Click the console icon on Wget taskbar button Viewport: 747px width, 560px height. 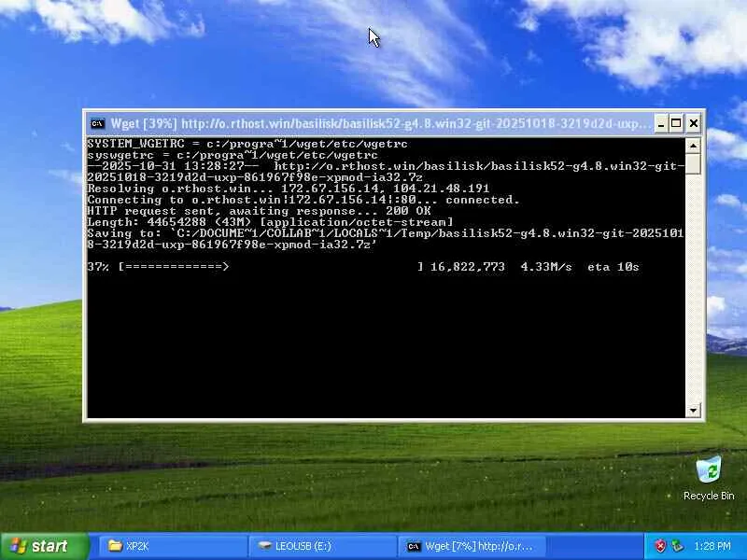pyautogui.click(x=414, y=546)
